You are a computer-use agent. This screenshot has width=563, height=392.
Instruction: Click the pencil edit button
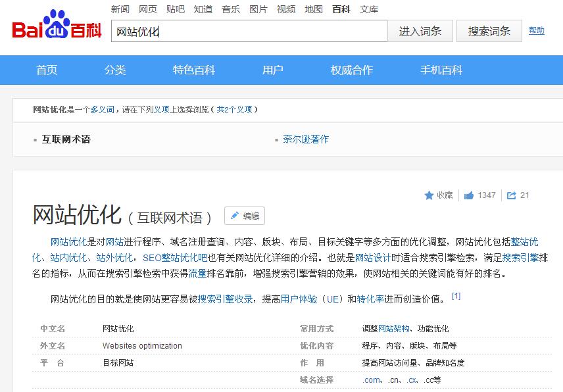pyautogui.click(x=244, y=216)
